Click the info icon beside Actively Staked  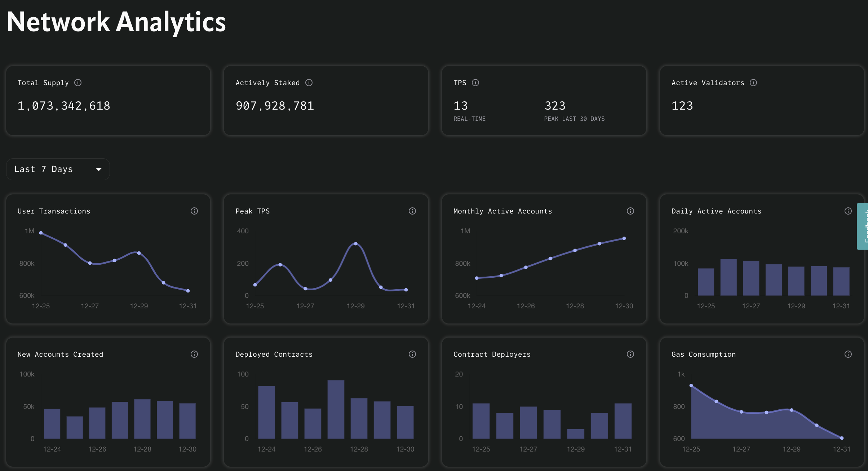point(309,83)
